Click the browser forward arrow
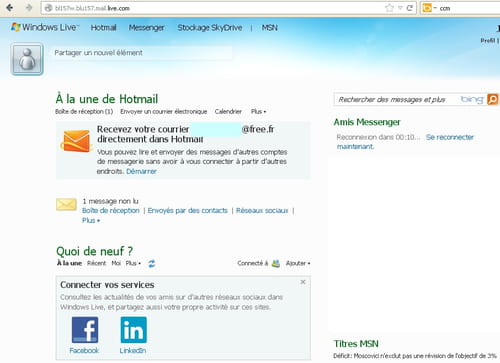 tap(29, 8)
